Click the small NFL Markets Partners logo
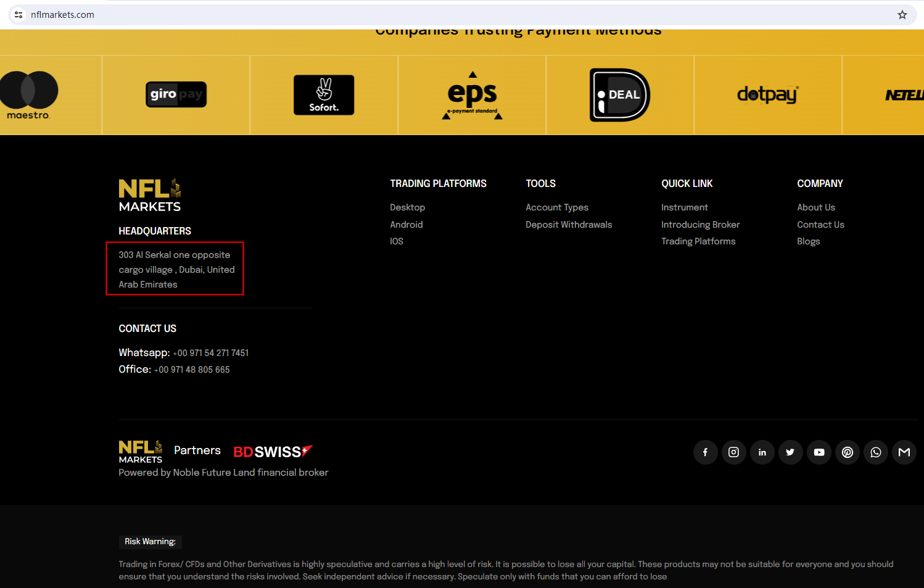The image size is (924, 588). (x=141, y=452)
